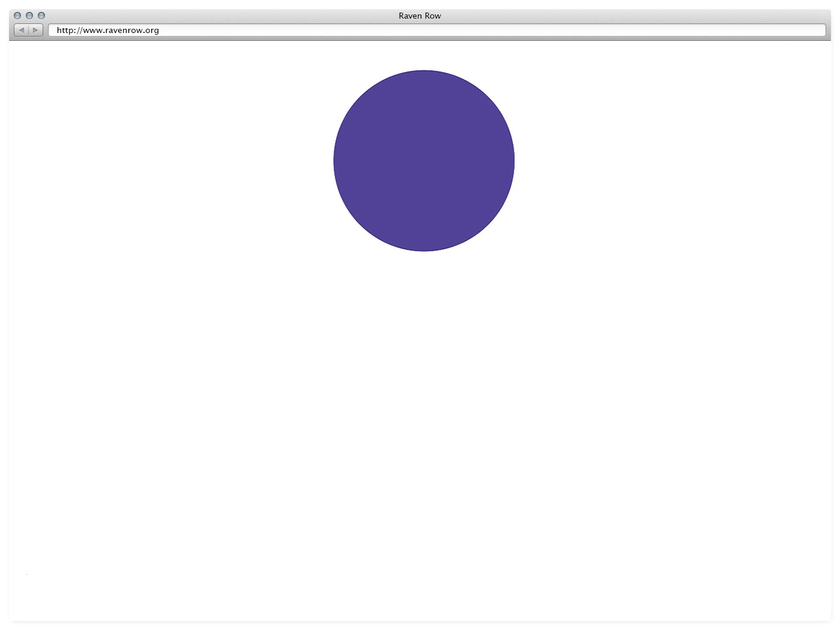Click the tiny dot near the bottom-left corner
Image resolution: width=840 pixels, height=630 pixels.
pos(27,574)
